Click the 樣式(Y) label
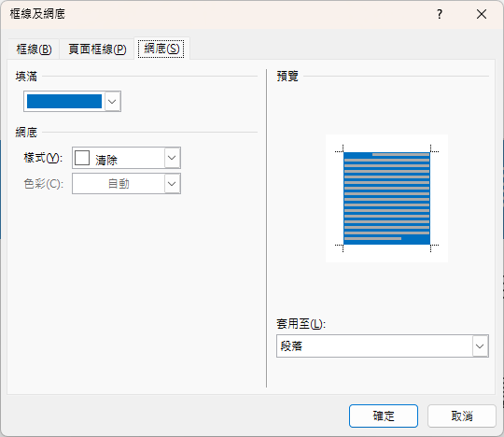The image size is (504, 437). pyautogui.click(x=43, y=158)
